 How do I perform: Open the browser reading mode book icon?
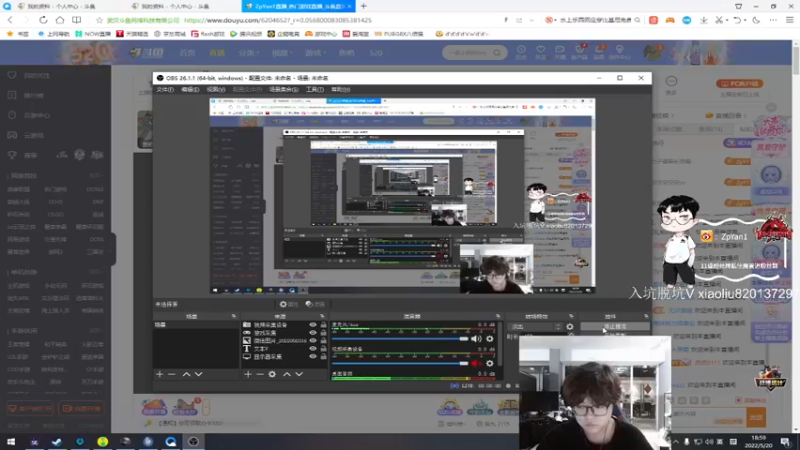(77, 20)
